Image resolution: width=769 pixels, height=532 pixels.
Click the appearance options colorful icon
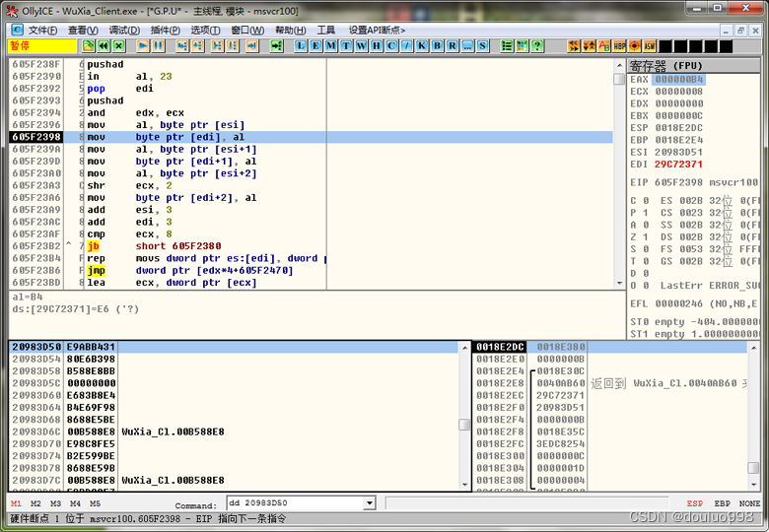point(523,46)
